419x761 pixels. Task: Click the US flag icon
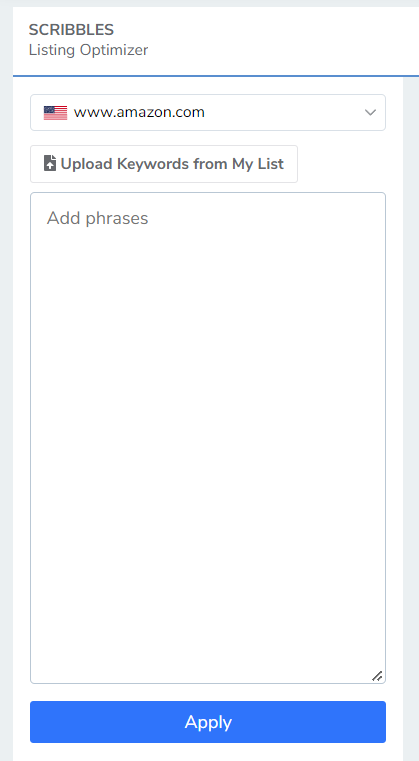tap(55, 113)
